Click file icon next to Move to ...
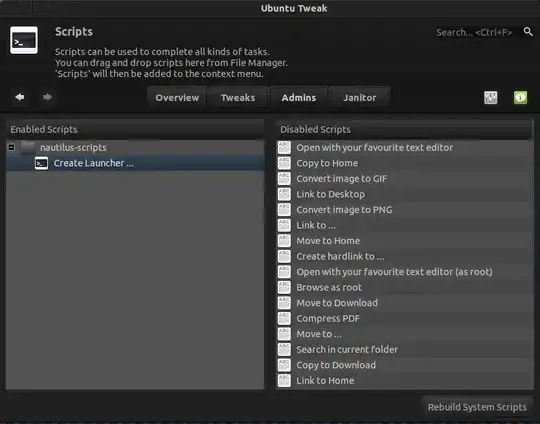Screen dimensions: 540x424 tap(284, 334)
